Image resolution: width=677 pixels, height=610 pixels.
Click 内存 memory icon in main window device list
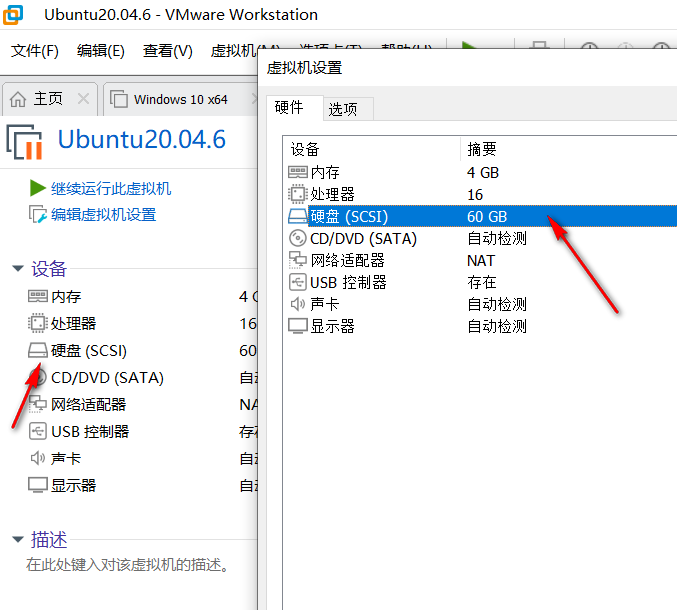coord(38,296)
